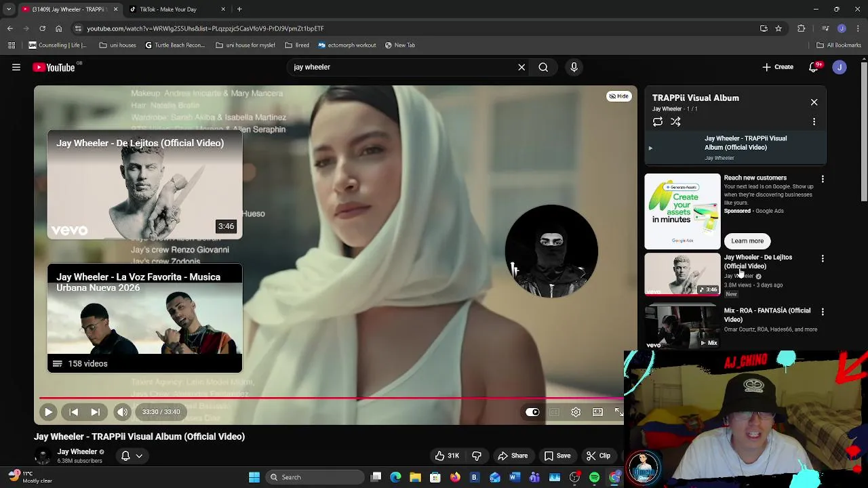
Task: Open the YouTube account avatar menu
Action: 840,67
